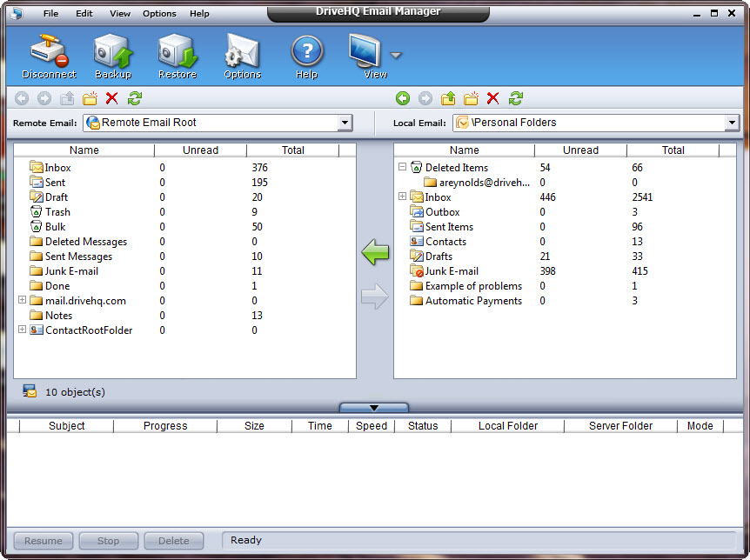This screenshot has height=560, width=750.
Task: Open the View menu
Action: coord(119,13)
